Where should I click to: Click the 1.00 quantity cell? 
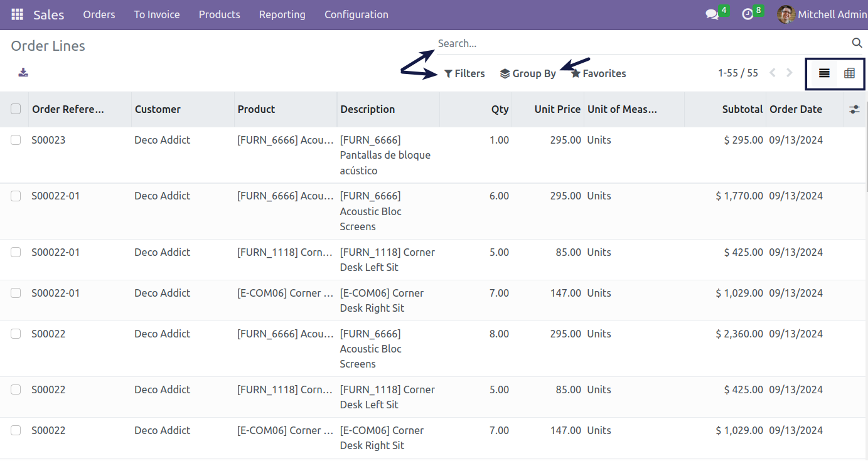coord(499,140)
